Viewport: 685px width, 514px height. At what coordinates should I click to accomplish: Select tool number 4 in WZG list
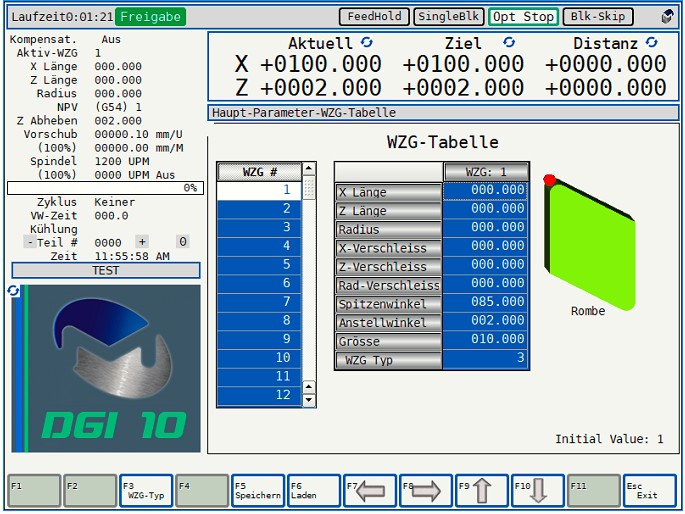click(259, 246)
